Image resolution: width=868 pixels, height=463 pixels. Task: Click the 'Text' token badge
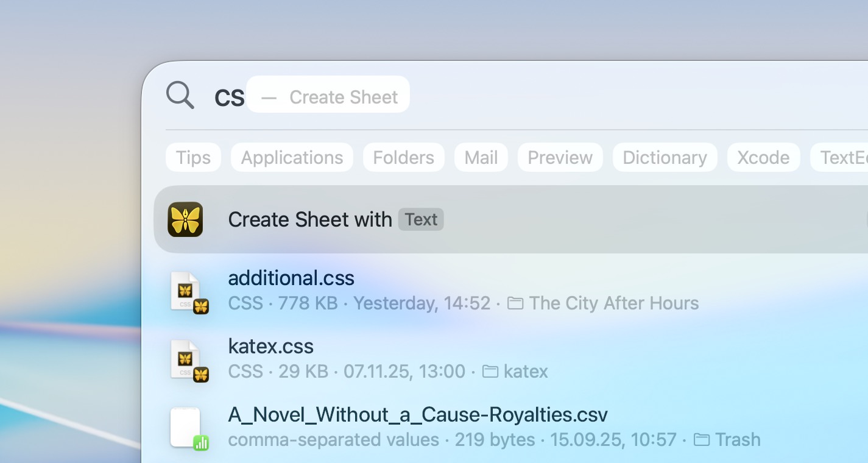click(421, 219)
